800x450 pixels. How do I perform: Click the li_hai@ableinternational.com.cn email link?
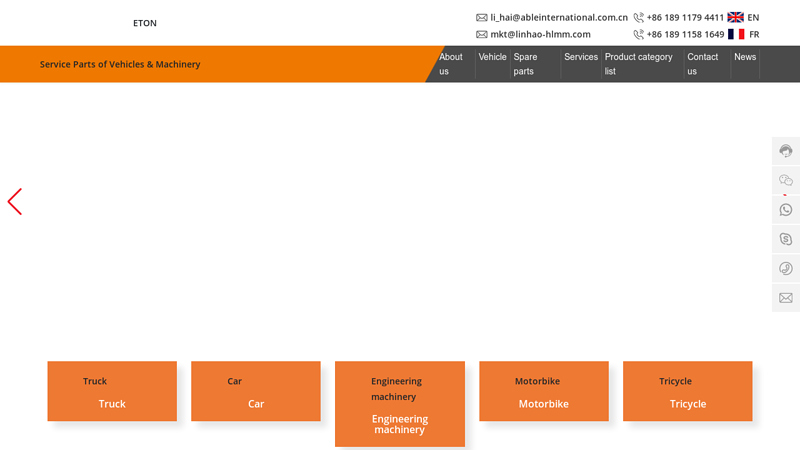[x=558, y=17]
